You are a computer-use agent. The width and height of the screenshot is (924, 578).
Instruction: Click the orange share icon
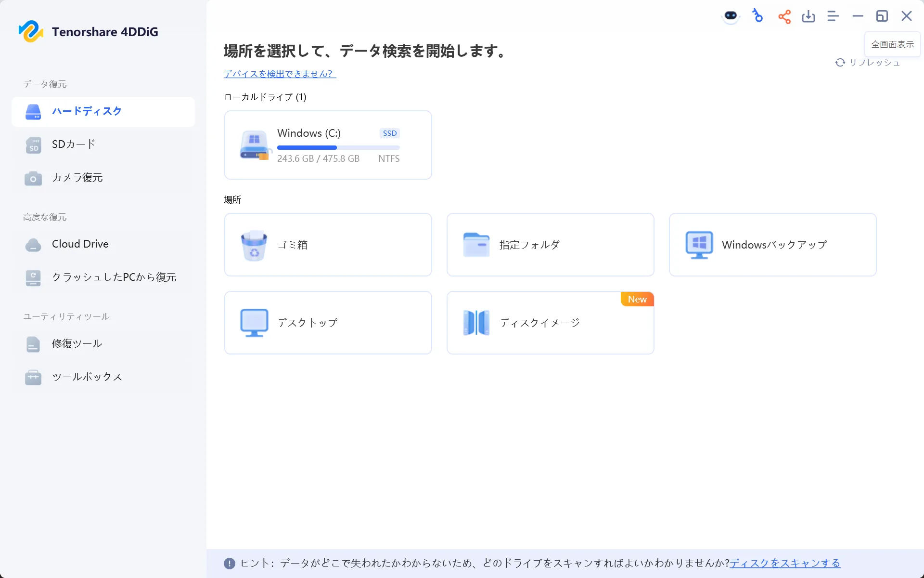coord(784,16)
